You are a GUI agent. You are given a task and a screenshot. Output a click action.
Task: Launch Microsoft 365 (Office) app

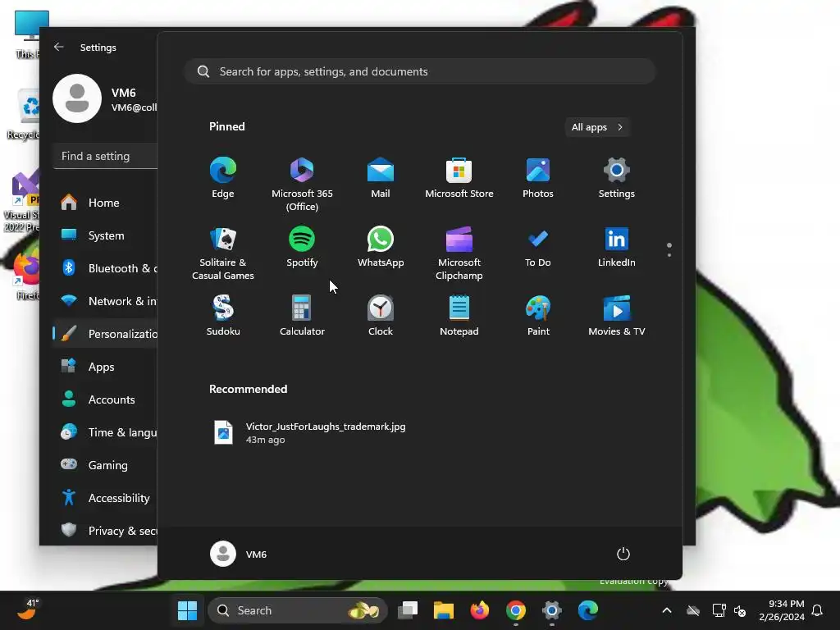[x=302, y=184]
